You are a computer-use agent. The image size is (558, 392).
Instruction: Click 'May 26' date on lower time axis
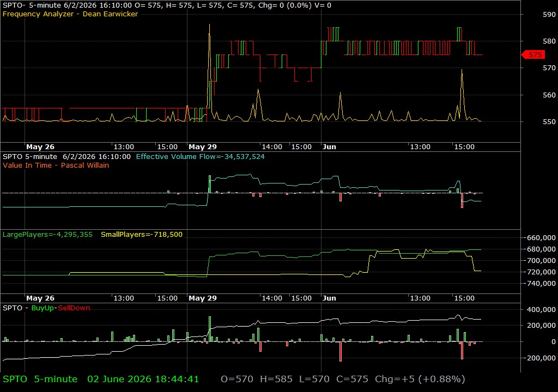pos(40,298)
